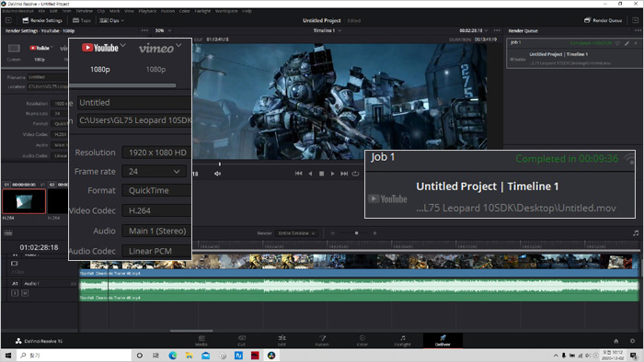Play the timeline forward
644x362 pixels.
point(333,174)
